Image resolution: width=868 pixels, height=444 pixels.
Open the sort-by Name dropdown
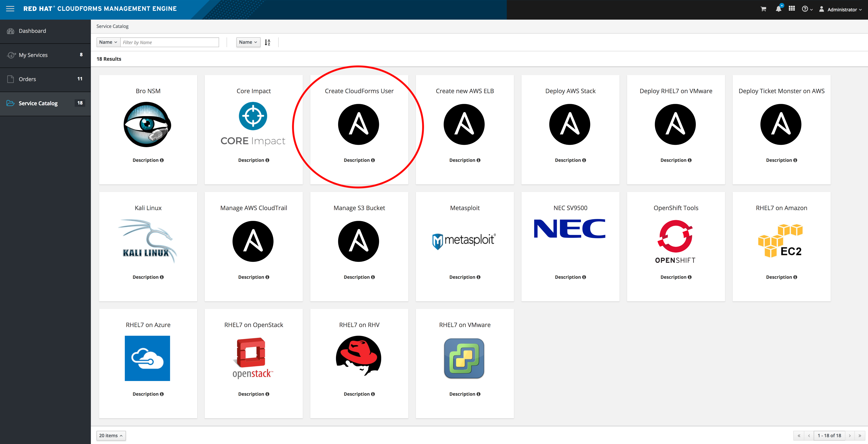248,42
